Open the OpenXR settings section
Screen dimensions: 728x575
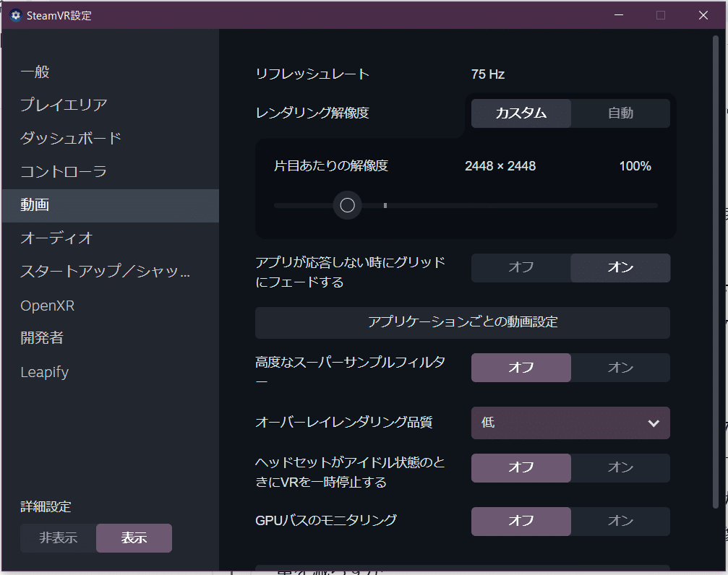[110, 306]
